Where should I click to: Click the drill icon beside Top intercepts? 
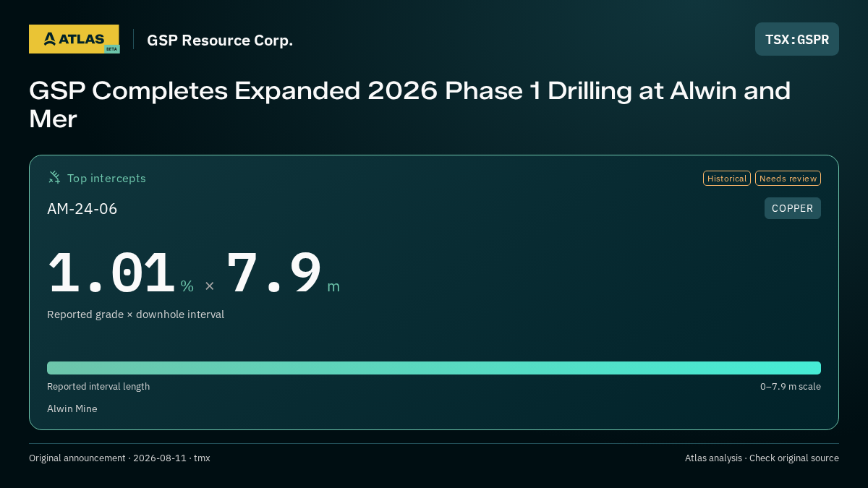54,178
